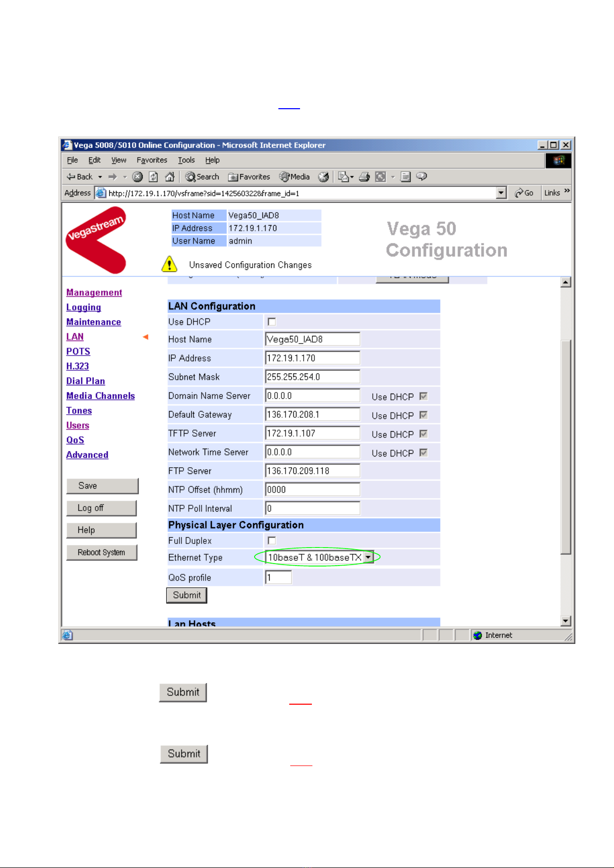Click the Discuss toolbar icon
The width and height of the screenshot is (614, 868).
406,177
